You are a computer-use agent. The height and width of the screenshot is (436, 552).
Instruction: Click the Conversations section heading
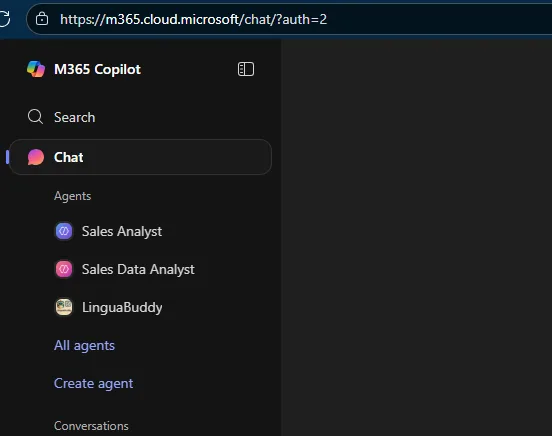[91, 426]
